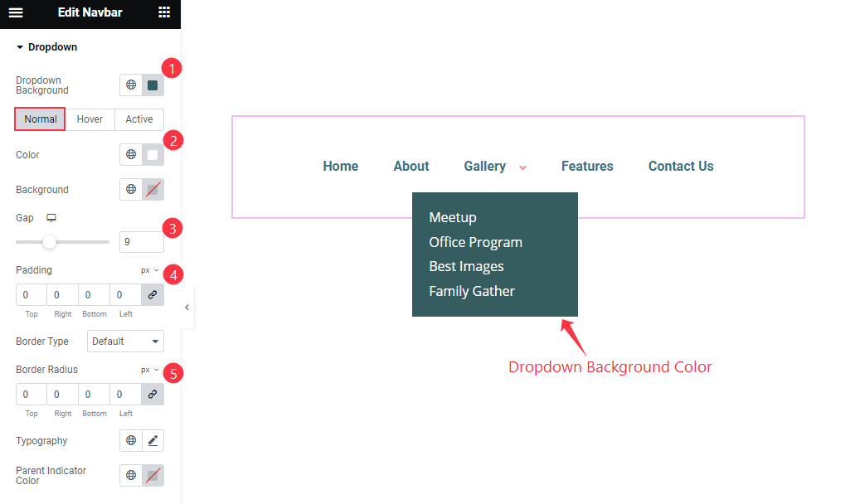Click globe icon beside Color setting

[131, 155]
